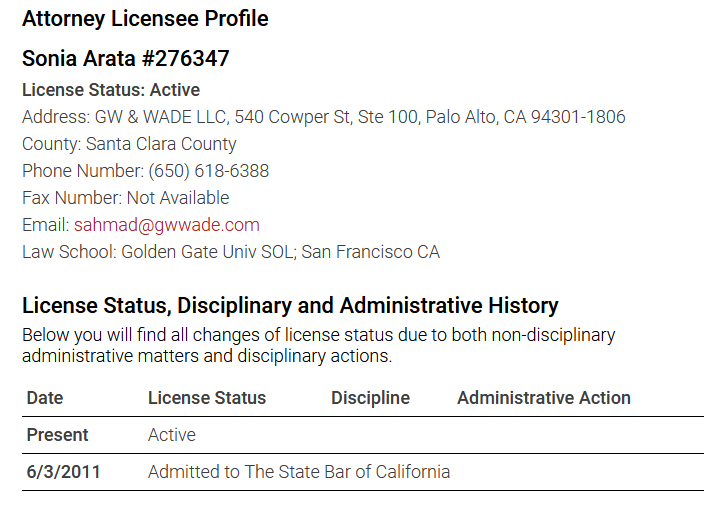Click the Discipline column header
The image size is (704, 509).
[x=370, y=398]
